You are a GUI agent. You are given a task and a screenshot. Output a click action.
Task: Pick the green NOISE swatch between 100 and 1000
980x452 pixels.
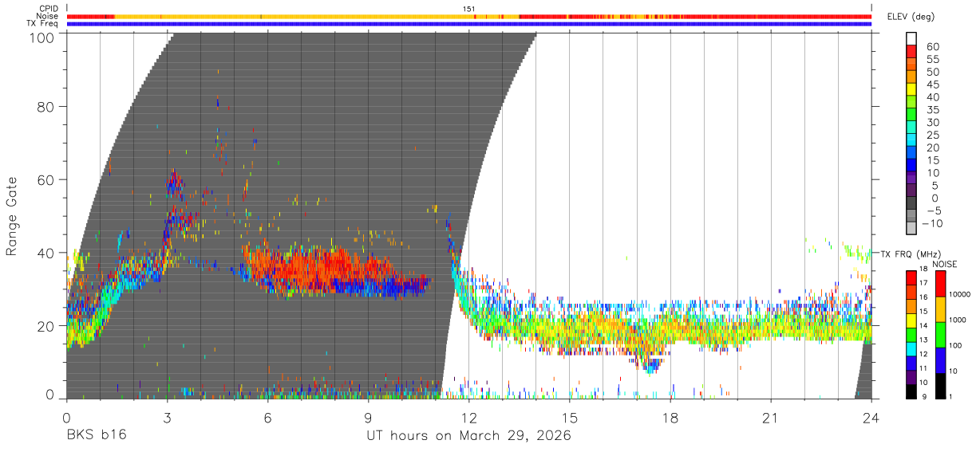click(939, 333)
